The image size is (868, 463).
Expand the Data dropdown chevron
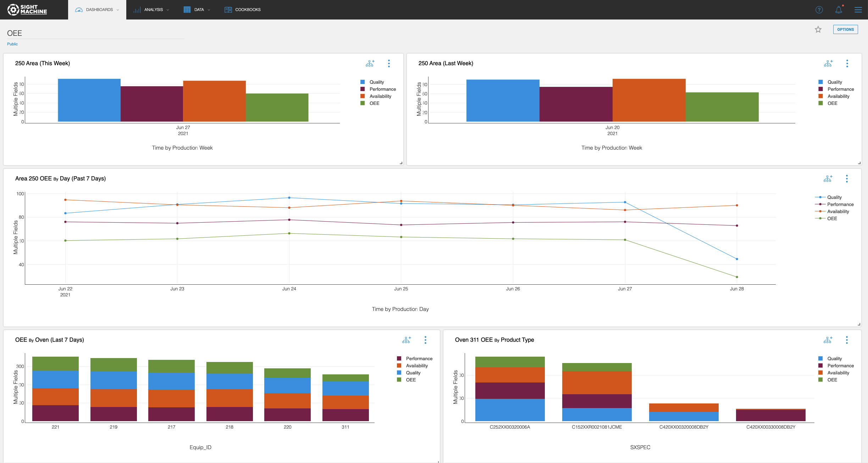coord(209,10)
